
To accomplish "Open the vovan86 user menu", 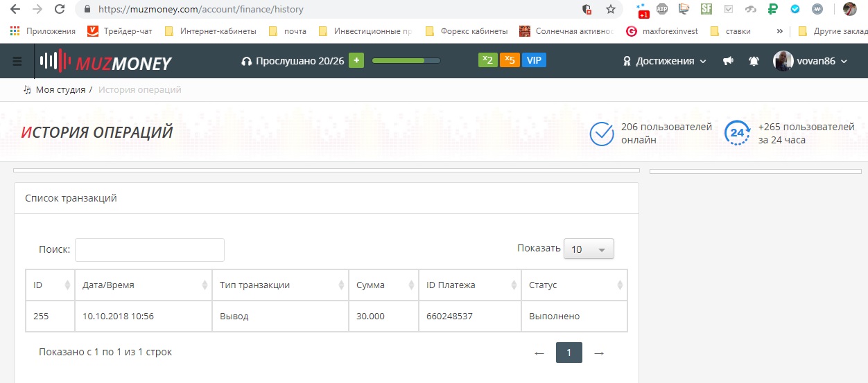I will coord(810,61).
